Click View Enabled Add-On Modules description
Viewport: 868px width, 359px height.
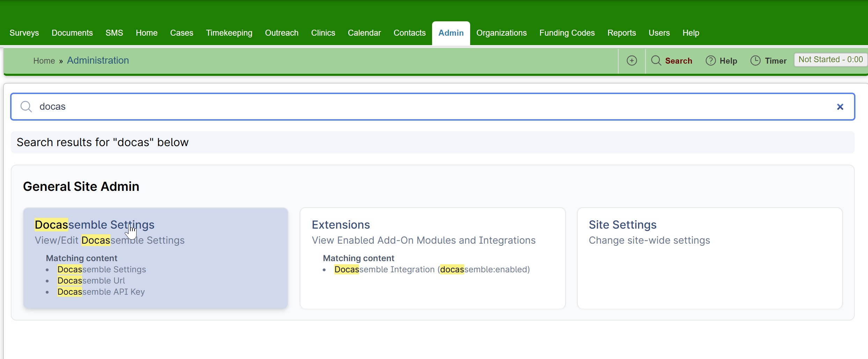[x=423, y=240]
